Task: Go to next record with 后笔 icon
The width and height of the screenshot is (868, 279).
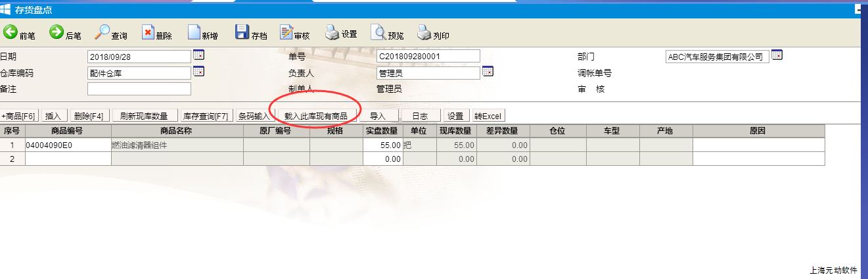Action: (x=57, y=32)
